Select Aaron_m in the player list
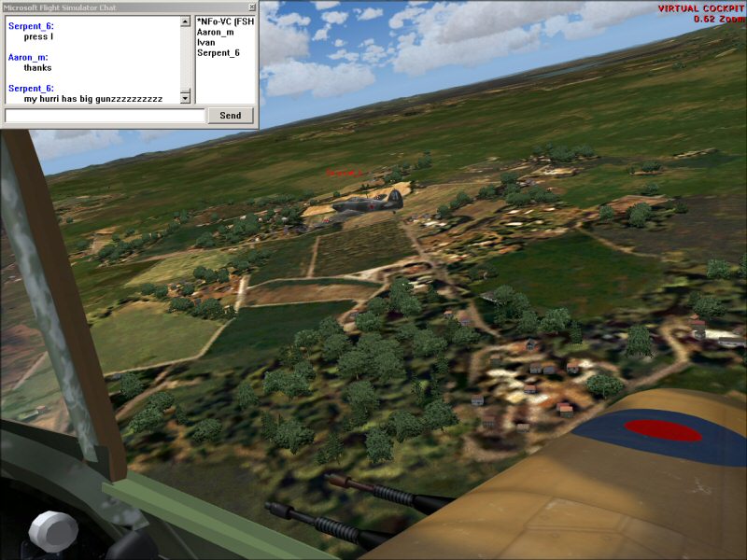Image resolution: width=747 pixels, height=560 pixels. [216, 32]
